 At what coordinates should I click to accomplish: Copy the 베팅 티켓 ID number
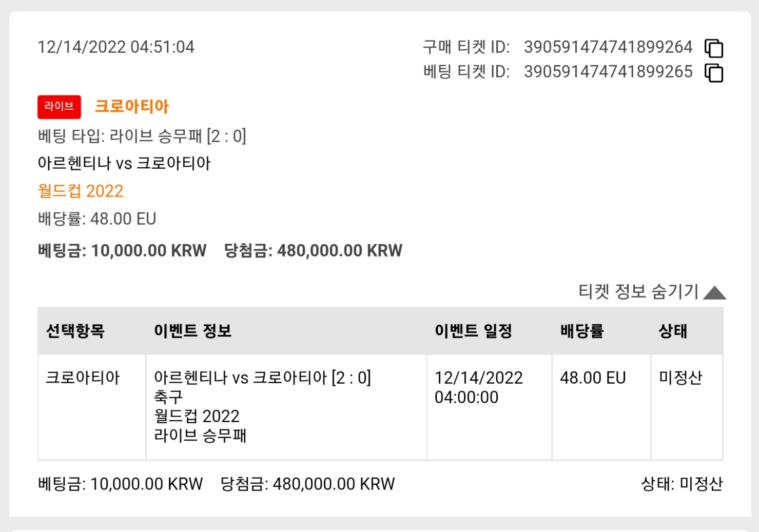tap(714, 73)
